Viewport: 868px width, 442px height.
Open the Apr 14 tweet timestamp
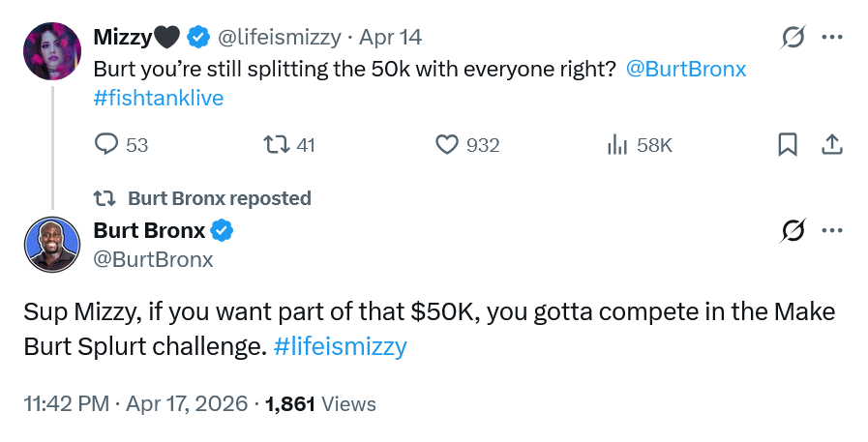(x=390, y=38)
